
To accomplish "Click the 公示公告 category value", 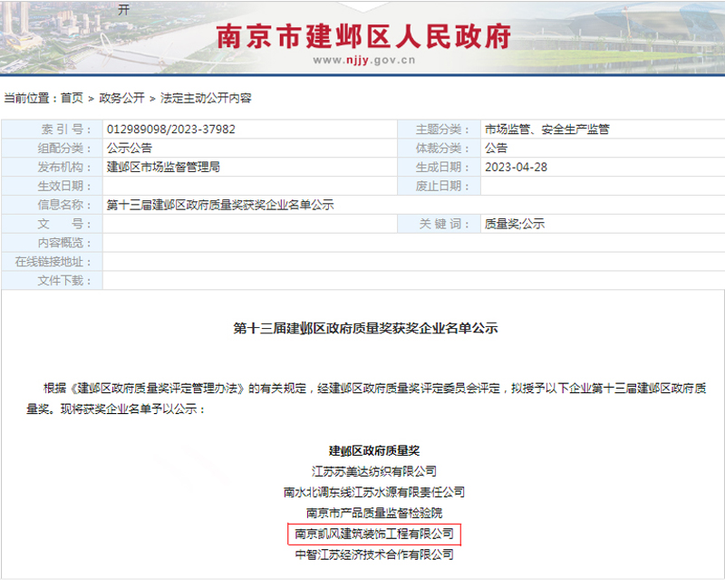I will click(130, 148).
